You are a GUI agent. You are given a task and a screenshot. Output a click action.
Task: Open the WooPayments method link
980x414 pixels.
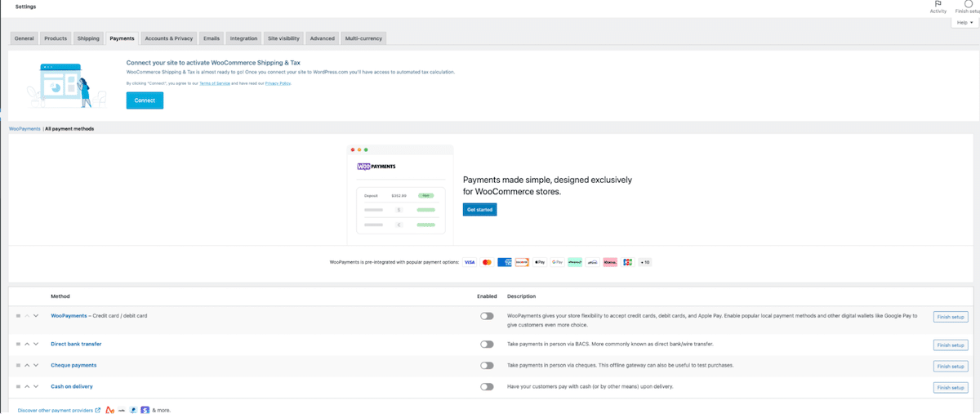click(69, 315)
